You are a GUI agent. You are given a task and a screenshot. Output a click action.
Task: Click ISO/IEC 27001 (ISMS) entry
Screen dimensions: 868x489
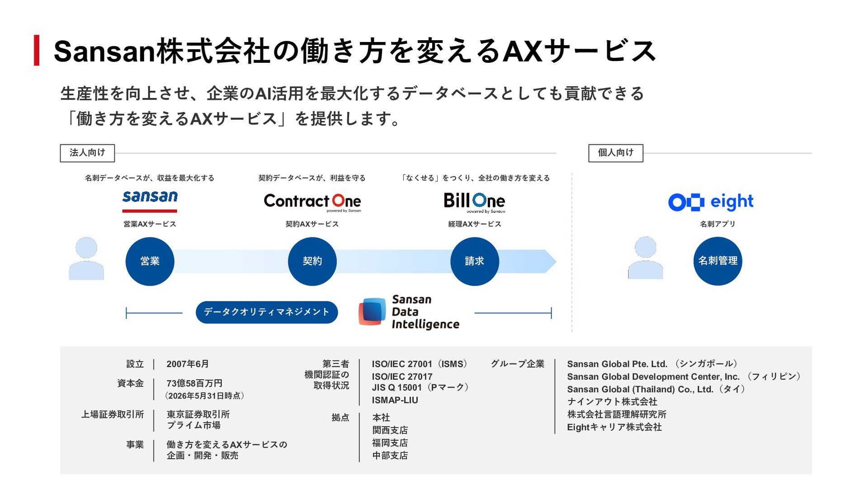coord(421,364)
